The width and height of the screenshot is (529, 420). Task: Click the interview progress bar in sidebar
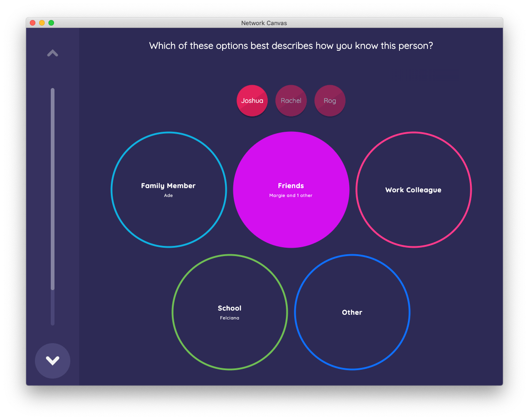click(53, 186)
